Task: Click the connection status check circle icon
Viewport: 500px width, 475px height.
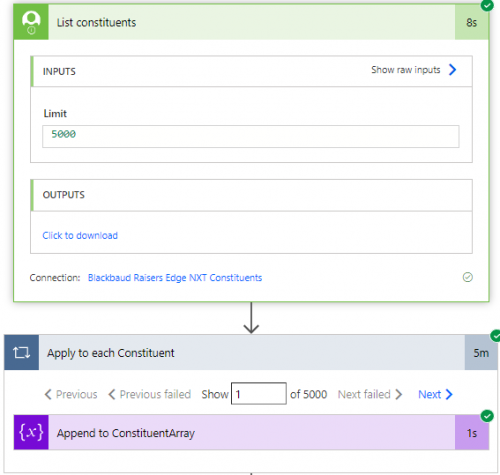Action: click(x=468, y=277)
